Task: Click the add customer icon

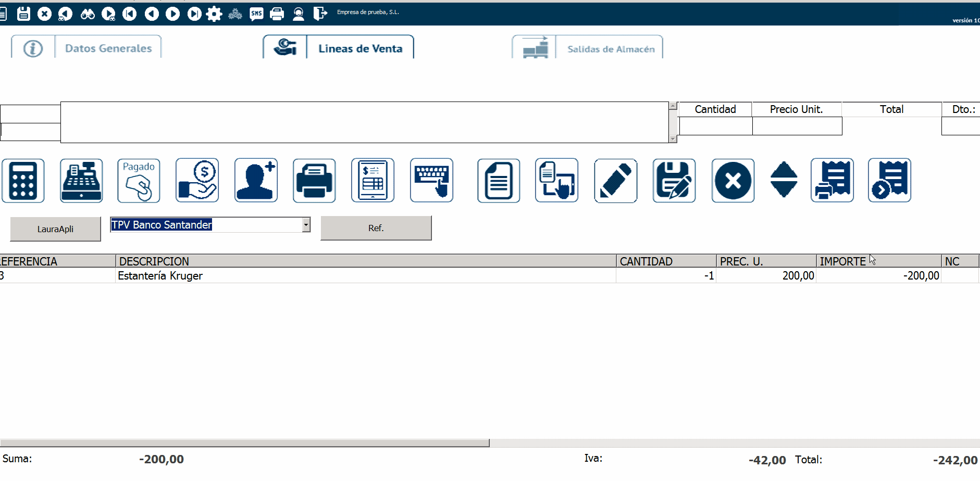Action: click(256, 181)
